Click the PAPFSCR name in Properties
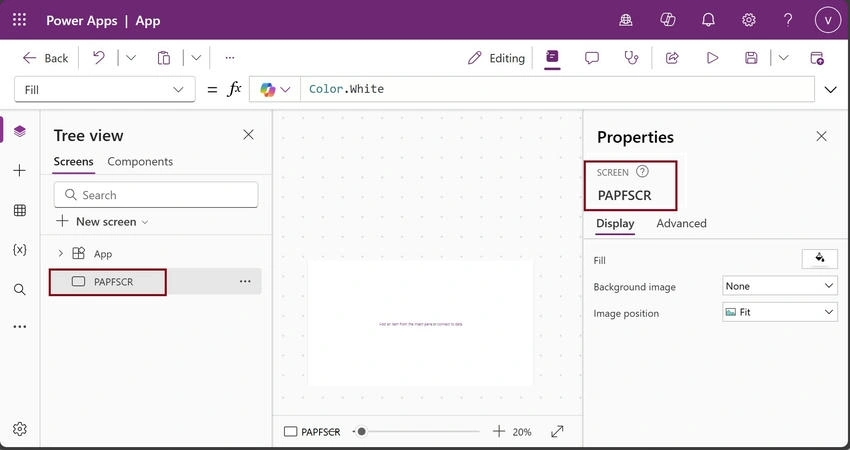The width and height of the screenshot is (850, 450). (624, 196)
